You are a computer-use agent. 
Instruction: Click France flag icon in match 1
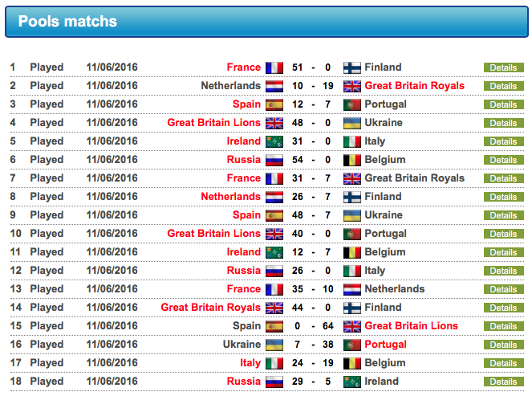tap(274, 67)
